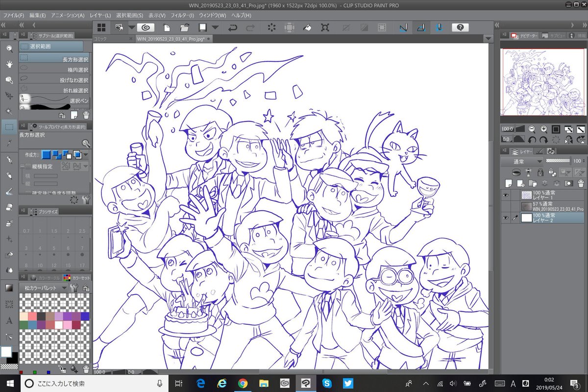The height and width of the screenshot is (392, 588).
Task: Click the New document icon
Action: pos(167,28)
